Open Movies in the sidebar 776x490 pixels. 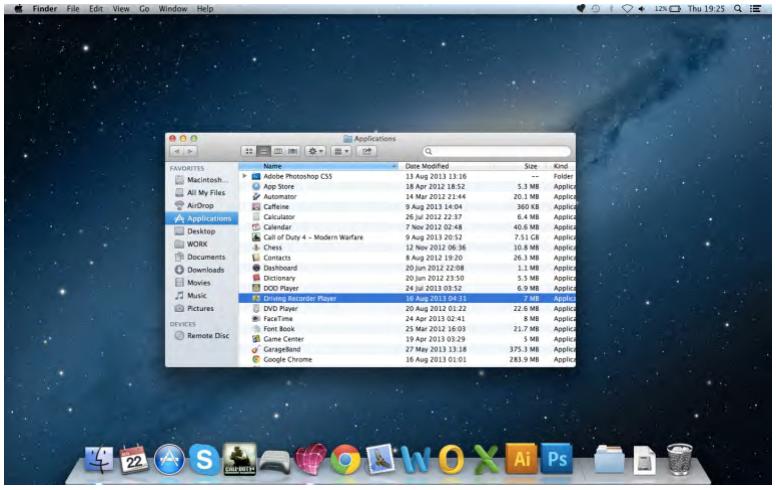click(201, 283)
